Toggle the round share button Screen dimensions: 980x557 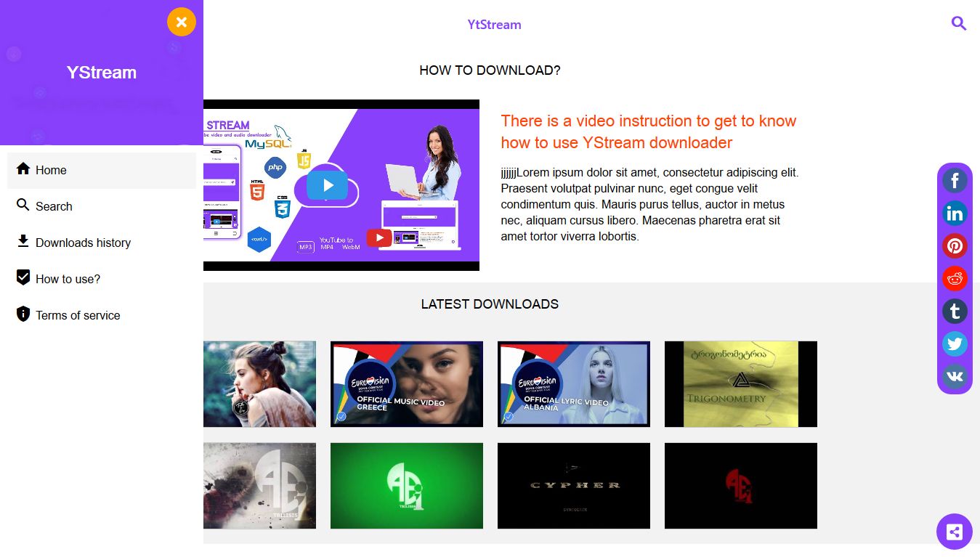coord(955,532)
